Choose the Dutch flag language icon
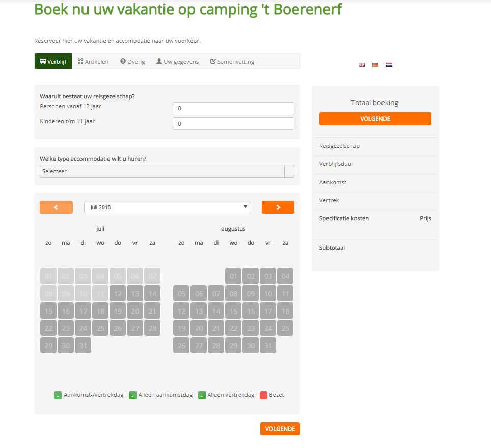The height and width of the screenshot is (448, 491). click(389, 65)
